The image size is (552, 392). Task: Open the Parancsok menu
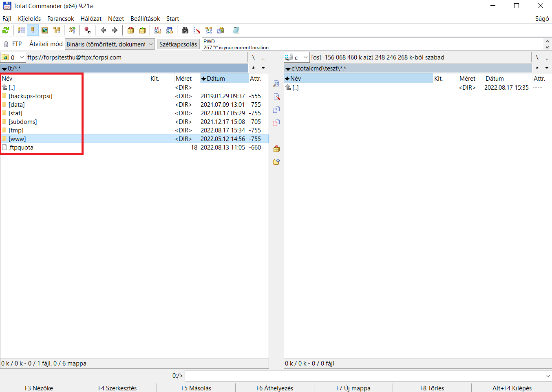click(61, 19)
